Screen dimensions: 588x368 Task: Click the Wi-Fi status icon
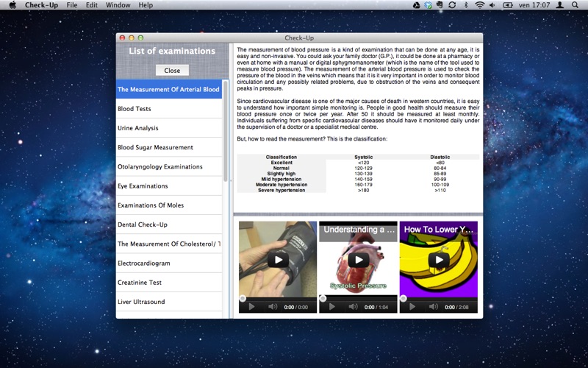[x=480, y=5]
